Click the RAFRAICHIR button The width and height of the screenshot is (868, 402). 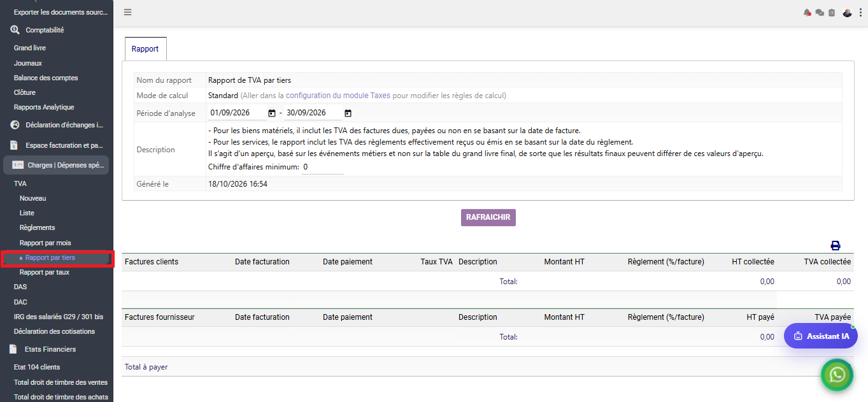488,217
